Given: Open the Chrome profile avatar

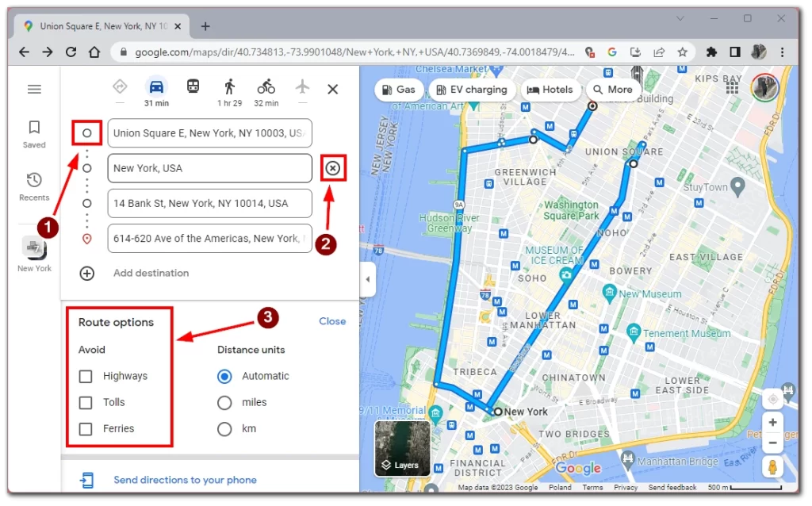Looking at the screenshot, I should point(759,52).
